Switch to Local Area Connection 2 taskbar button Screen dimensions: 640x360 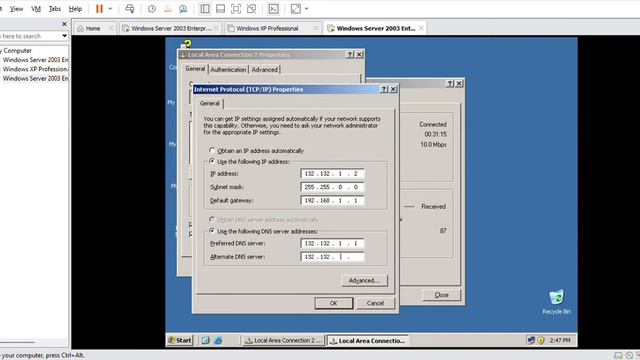[283, 340]
